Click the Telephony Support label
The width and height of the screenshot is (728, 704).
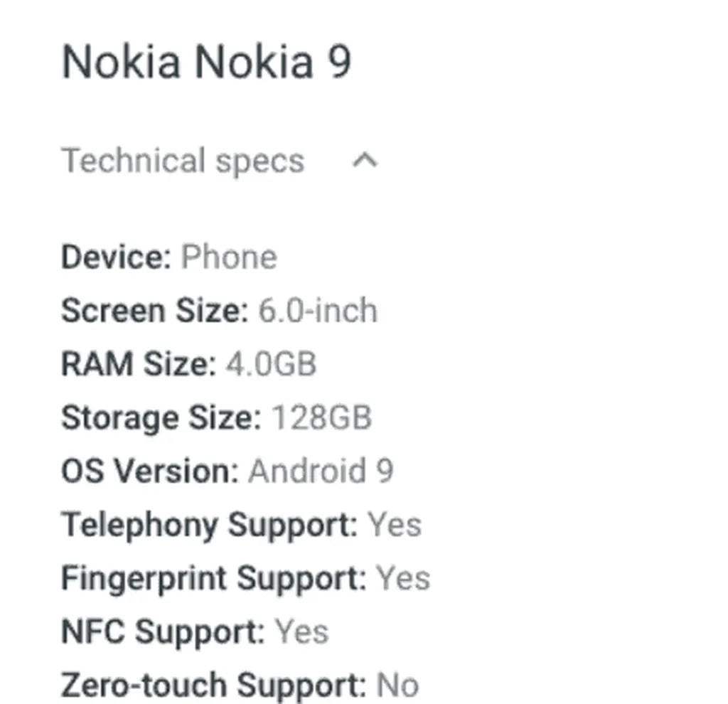210,525
